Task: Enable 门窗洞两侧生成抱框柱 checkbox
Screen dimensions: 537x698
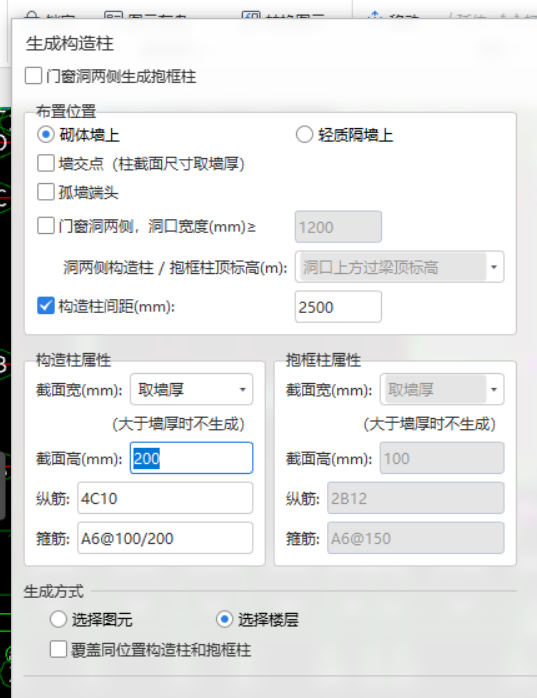Action: 33,76
